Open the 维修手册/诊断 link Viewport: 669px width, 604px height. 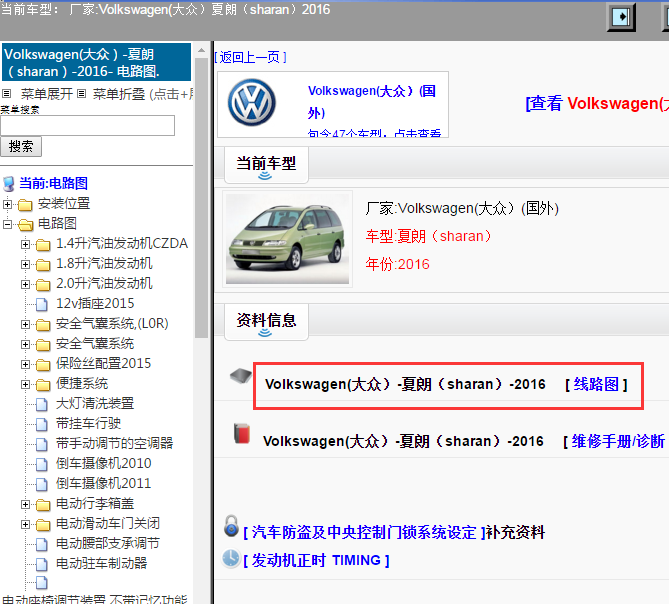618,441
